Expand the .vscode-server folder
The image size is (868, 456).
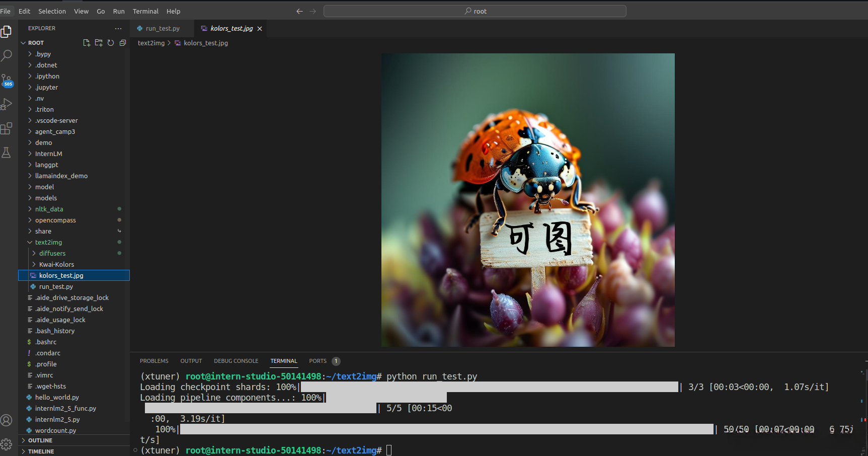pos(74,120)
